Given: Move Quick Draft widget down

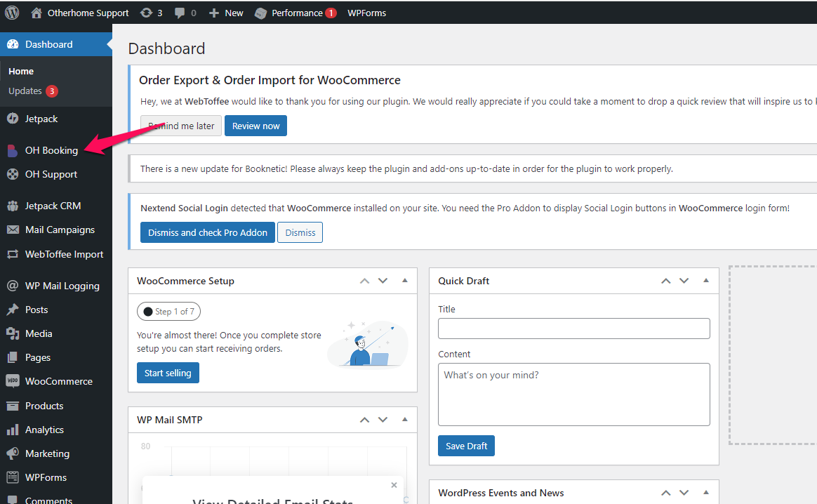Looking at the screenshot, I should 684,281.
